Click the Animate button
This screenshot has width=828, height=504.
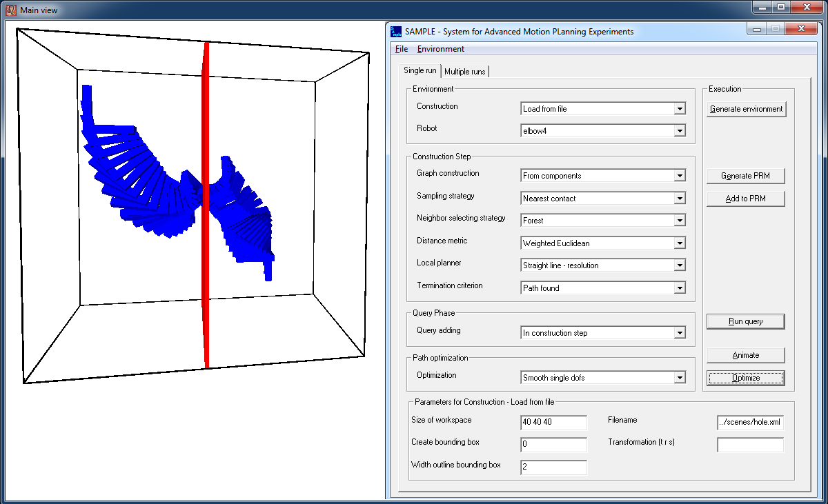click(x=746, y=355)
